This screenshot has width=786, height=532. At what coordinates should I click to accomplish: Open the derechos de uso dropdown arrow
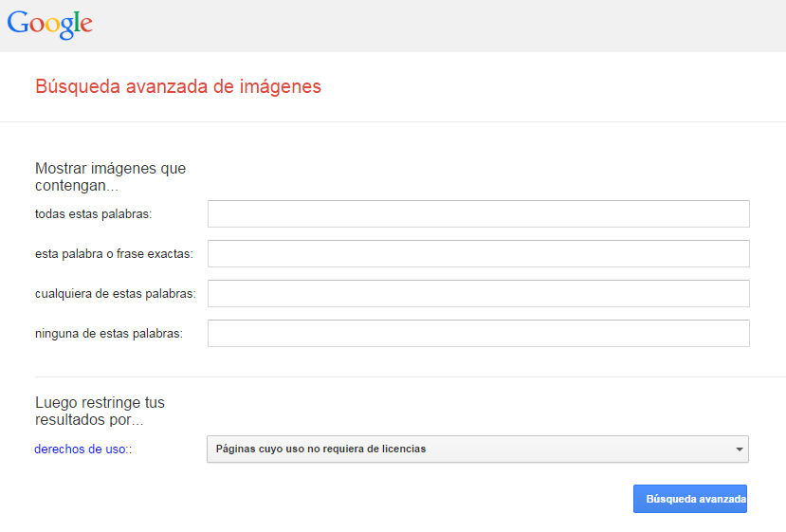point(739,449)
